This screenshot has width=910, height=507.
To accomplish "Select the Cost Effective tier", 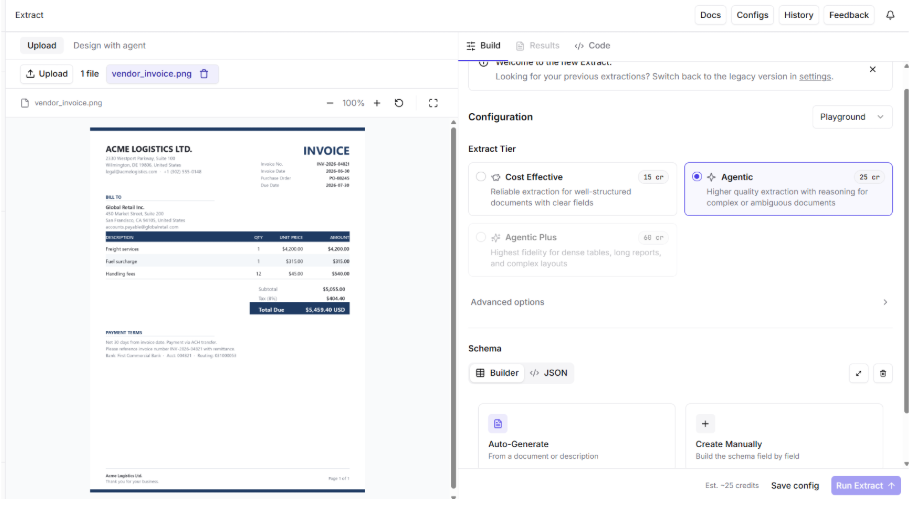I will (x=572, y=189).
